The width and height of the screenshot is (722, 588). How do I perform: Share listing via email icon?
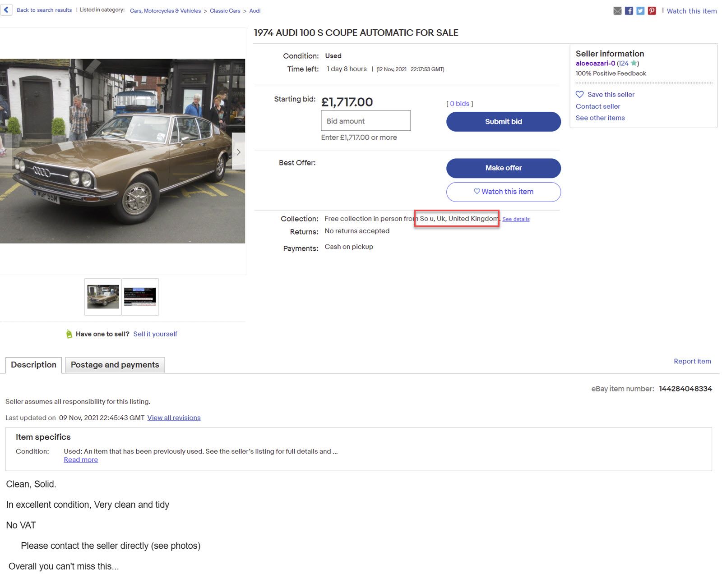pyautogui.click(x=617, y=11)
